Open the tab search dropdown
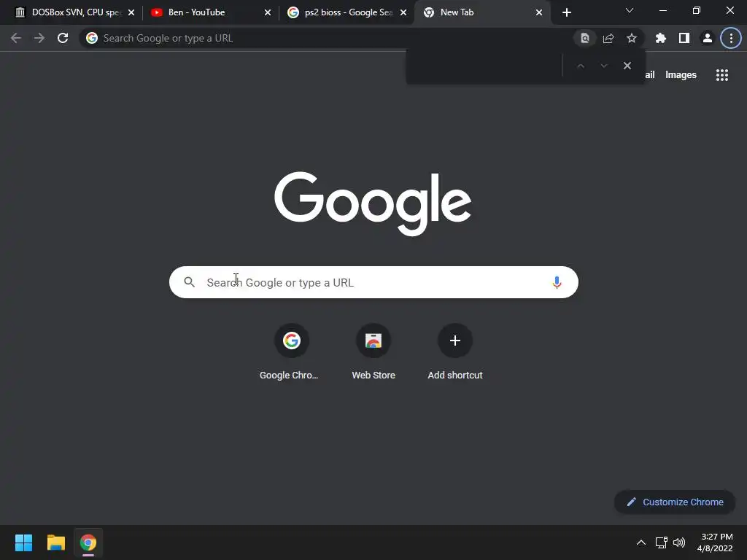Image resolution: width=747 pixels, height=560 pixels. coord(630,10)
